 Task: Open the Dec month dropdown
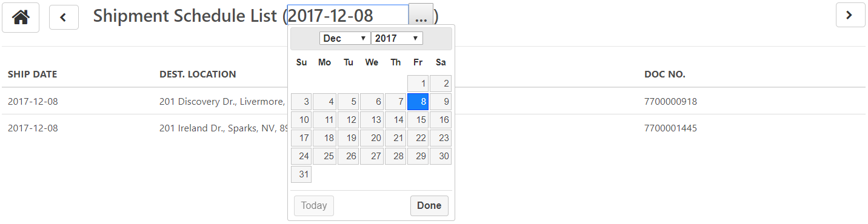(345, 38)
